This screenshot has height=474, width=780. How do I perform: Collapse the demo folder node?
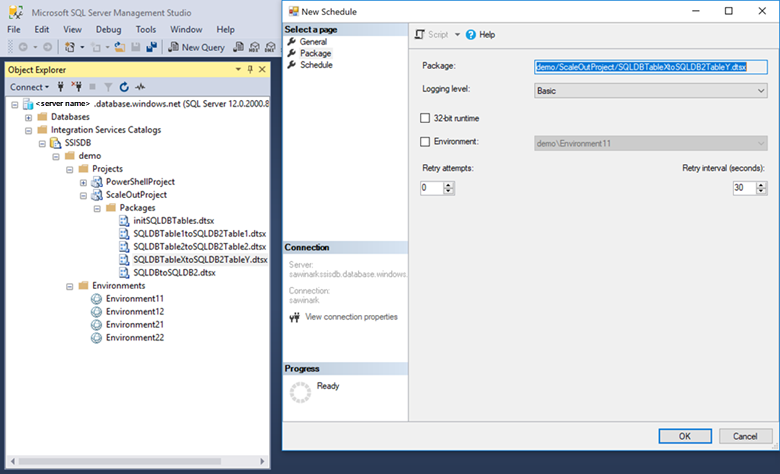coord(56,156)
